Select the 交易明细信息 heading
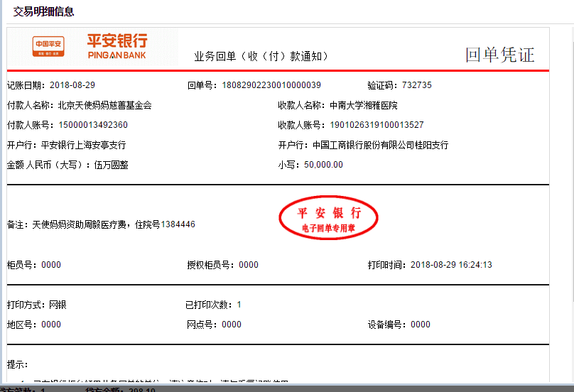This screenshot has width=574, height=392. [43, 11]
